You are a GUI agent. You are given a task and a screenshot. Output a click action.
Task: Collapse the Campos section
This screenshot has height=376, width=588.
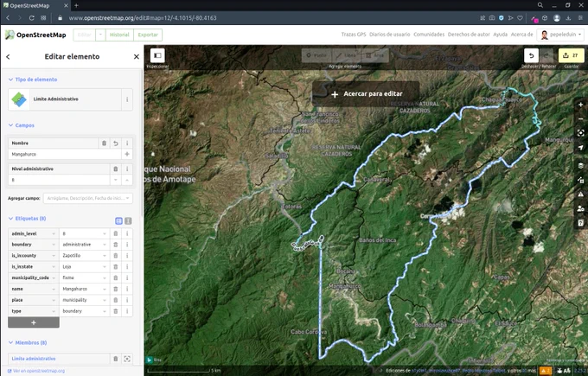[21, 125]
